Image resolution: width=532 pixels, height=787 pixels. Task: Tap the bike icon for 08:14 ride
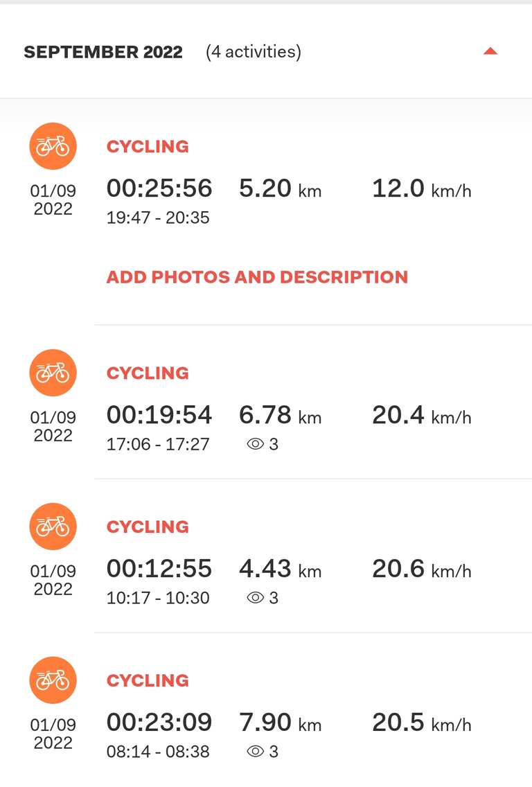53,680
